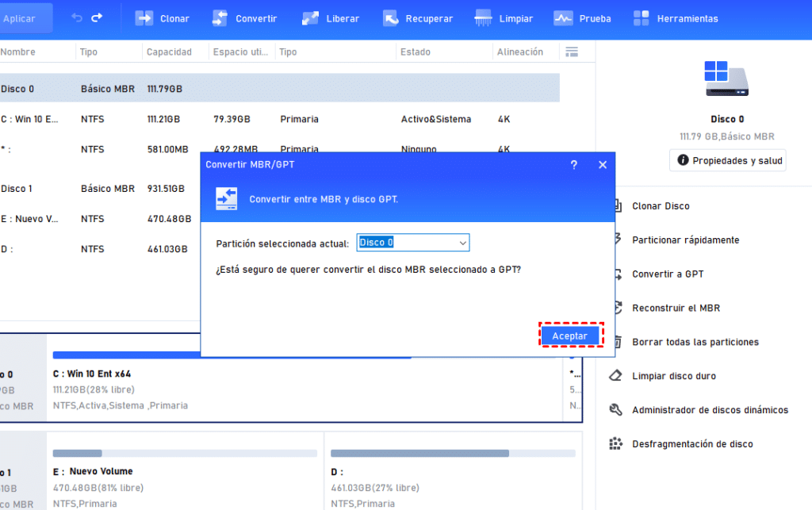
Task: Open Propiedades y salud
Action: click(728, 160)
